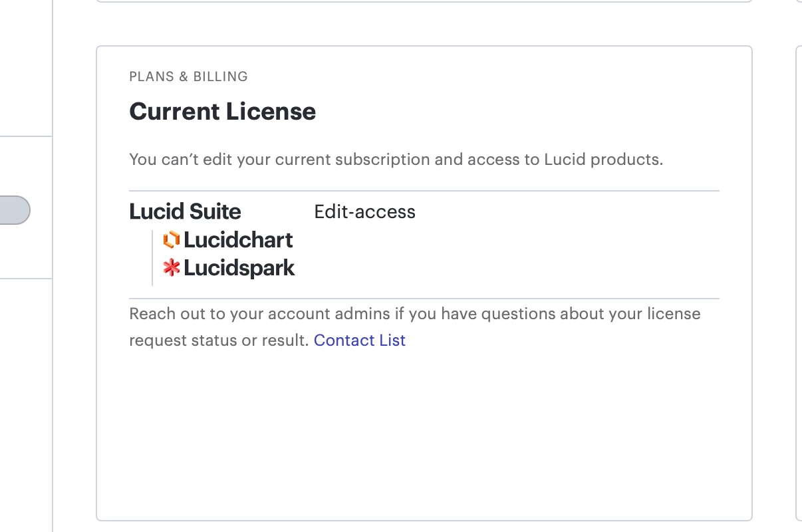
Task: Click the sidebar section below the gray button
Action: (x=26, y=406)
